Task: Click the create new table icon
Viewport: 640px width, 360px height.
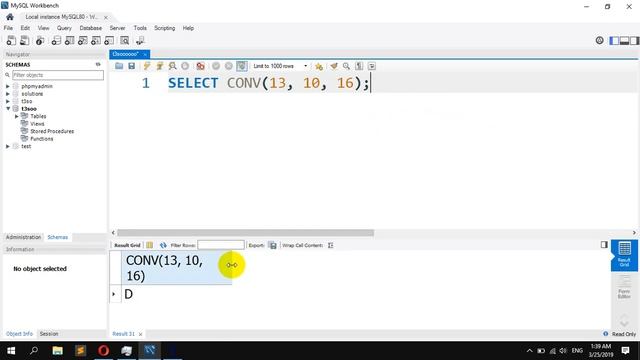Action: [69, 40]
